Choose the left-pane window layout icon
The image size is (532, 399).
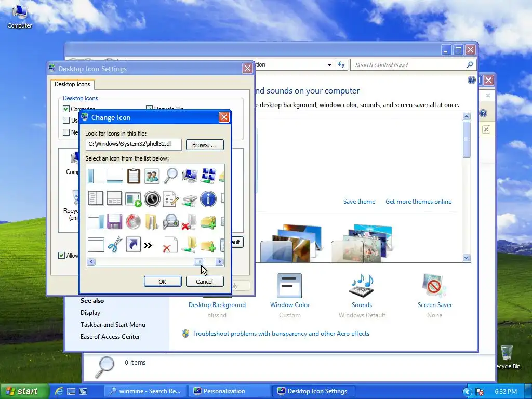tap(96, 176)
